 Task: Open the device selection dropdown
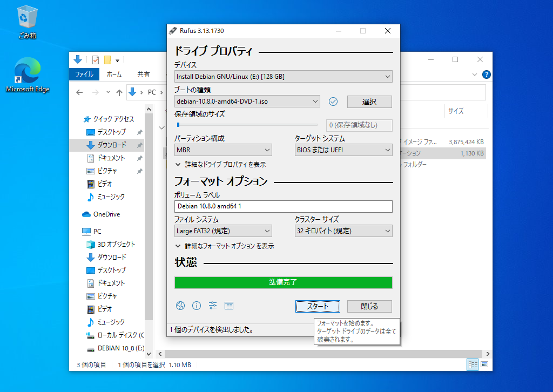[x=283, y=77]
